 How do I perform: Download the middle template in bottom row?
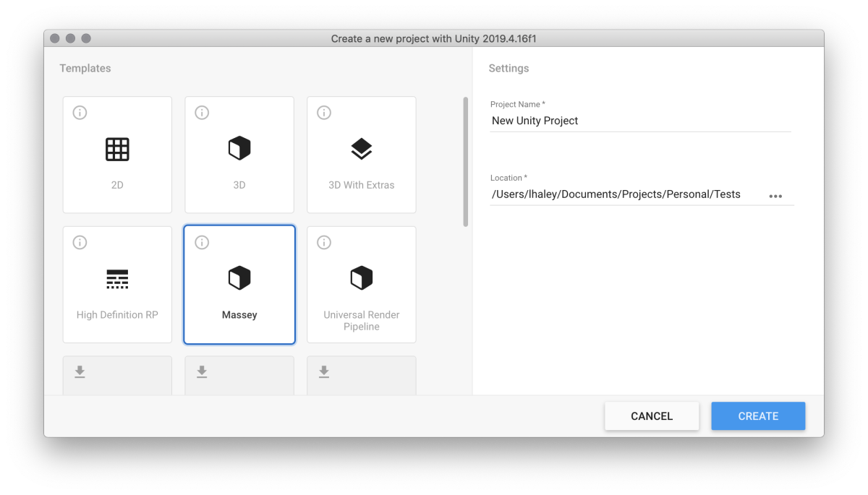(203, 371)
